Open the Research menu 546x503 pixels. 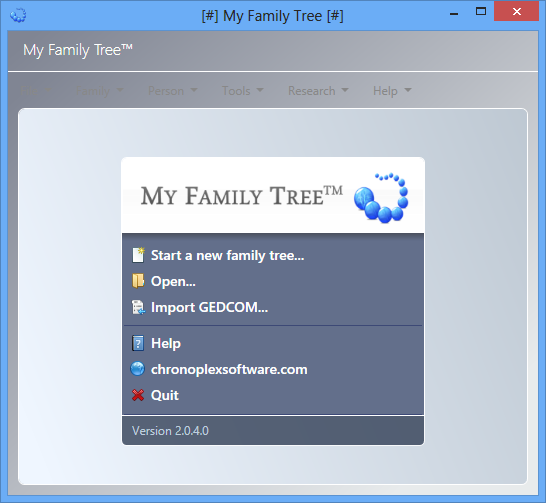[318, 91]
